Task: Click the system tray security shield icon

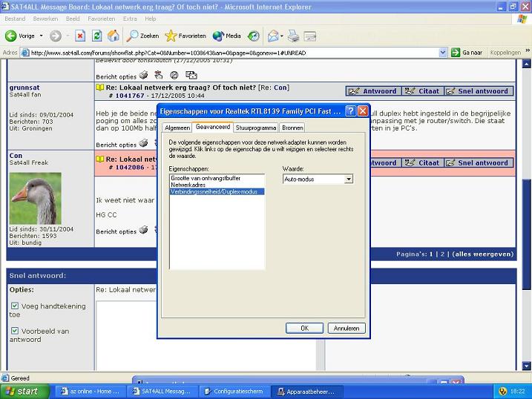Action: point(502,392)
